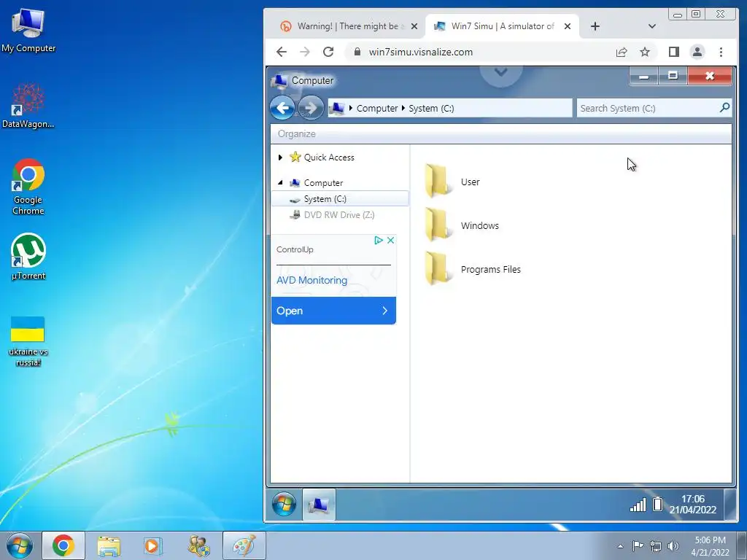Share this page icon in address bar
The image size is (747, 560).
click(622, 52)
